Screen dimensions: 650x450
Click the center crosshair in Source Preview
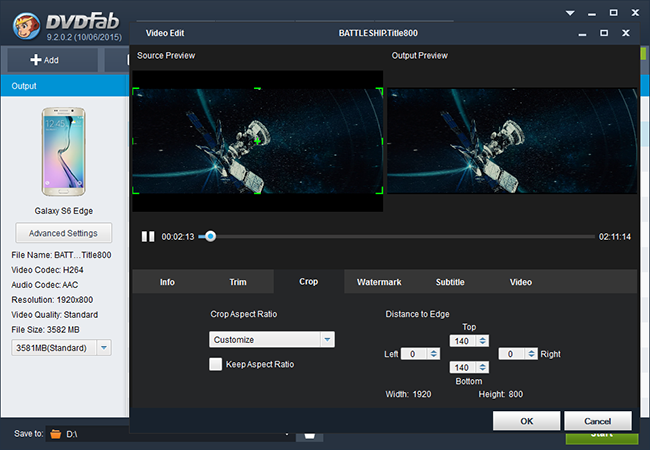[257, 141]
